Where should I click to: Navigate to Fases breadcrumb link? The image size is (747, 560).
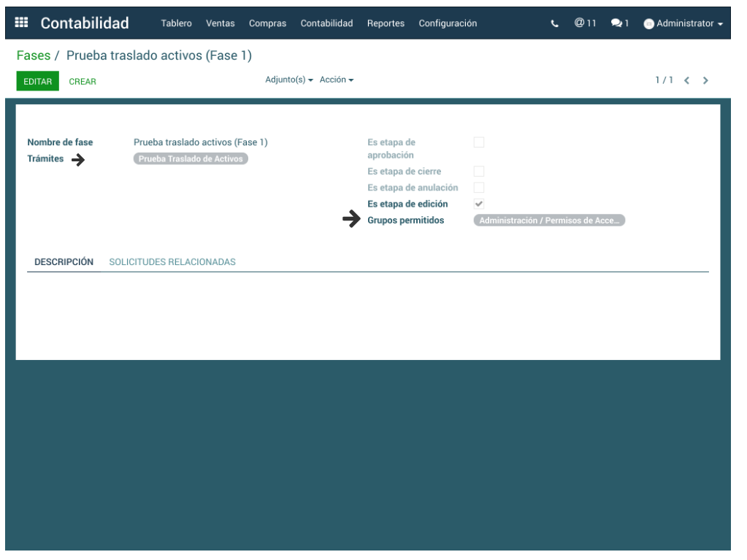[x=34, y=56]
